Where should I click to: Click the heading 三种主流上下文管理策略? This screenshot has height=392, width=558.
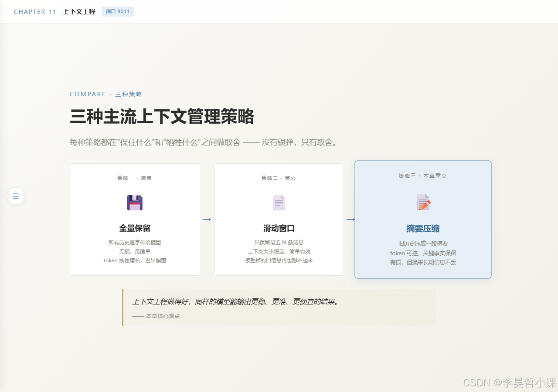162,117
